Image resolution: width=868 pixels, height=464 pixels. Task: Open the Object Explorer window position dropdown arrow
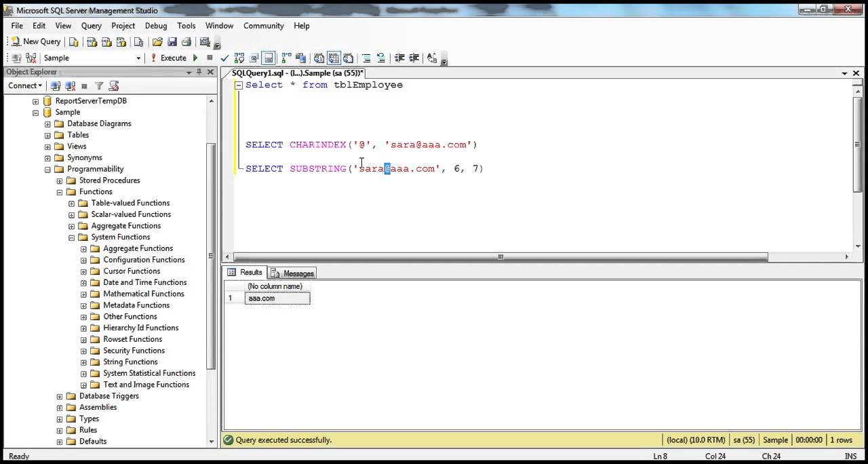[189, 72]
